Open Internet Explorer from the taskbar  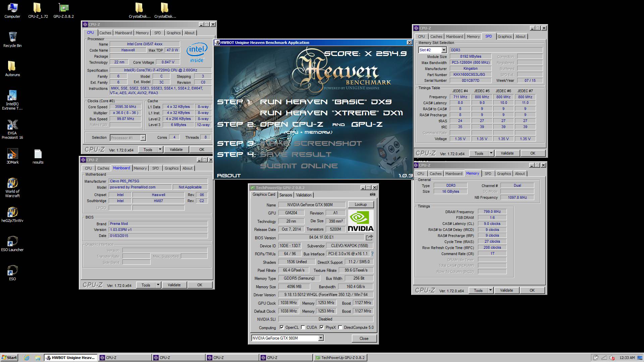[27, 358]
